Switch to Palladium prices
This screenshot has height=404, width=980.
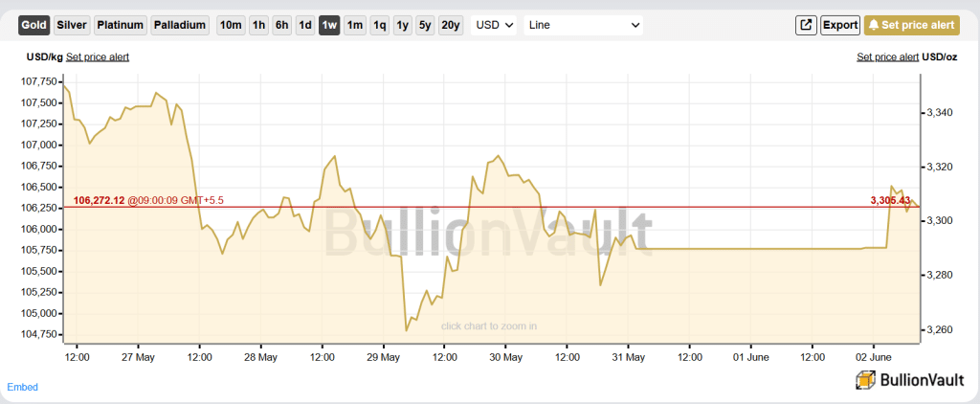point(180,25)
